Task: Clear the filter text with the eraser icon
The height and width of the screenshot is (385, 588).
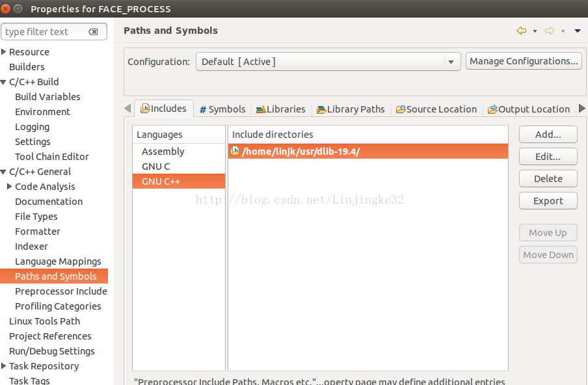Action: [94, 32]
